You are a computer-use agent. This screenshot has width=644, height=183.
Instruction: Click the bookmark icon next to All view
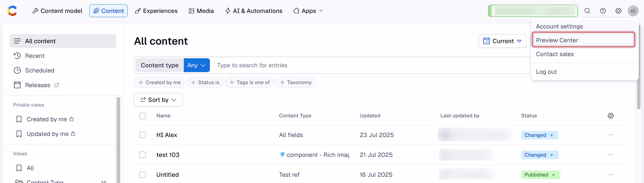pos(19,168)
